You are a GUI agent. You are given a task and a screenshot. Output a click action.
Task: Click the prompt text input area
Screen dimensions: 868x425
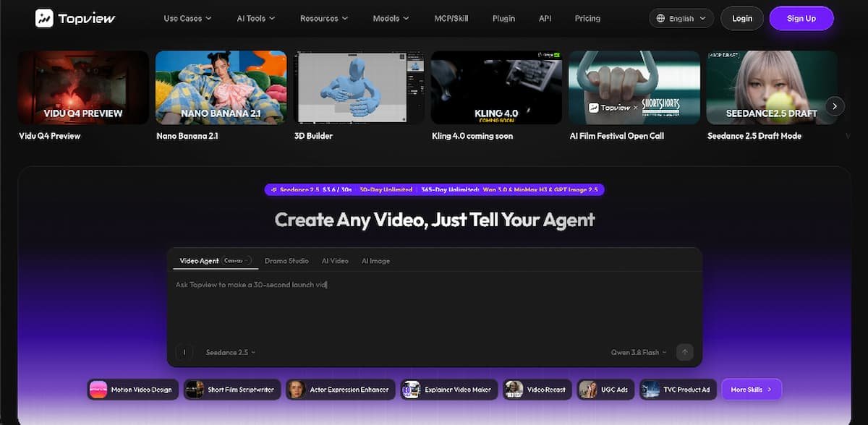point(434,307)
